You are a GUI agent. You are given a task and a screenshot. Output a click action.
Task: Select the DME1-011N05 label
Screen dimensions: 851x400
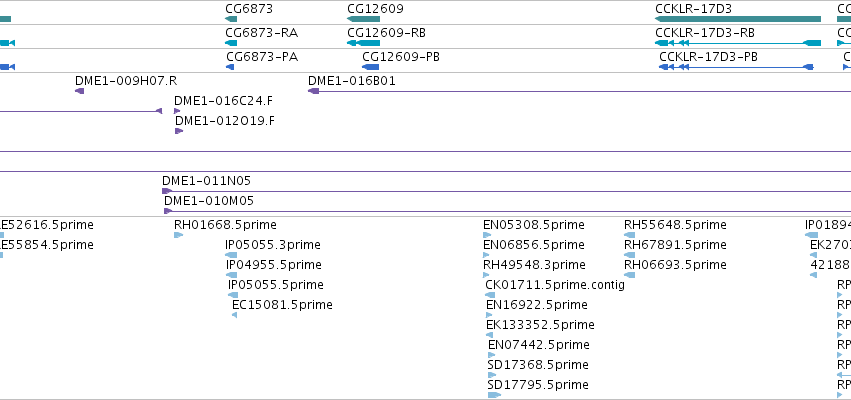coord(206,181)
